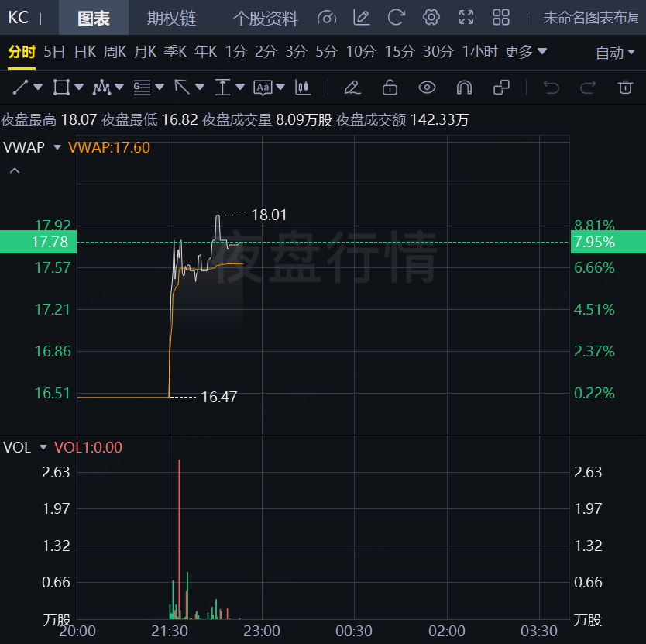This screenshot has width=646, height=644.
Task: Expand the 更多 timeframe dropdown
Action: click(x=526, y=52)
